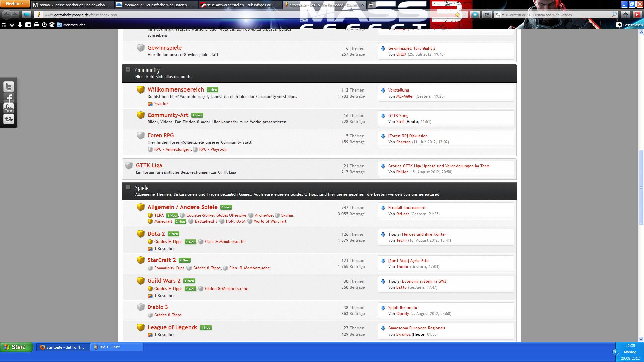Screen dimensions: 644x362
Task: Select the Startseite Firefox taskbar button
Action: tap(63, 347)
